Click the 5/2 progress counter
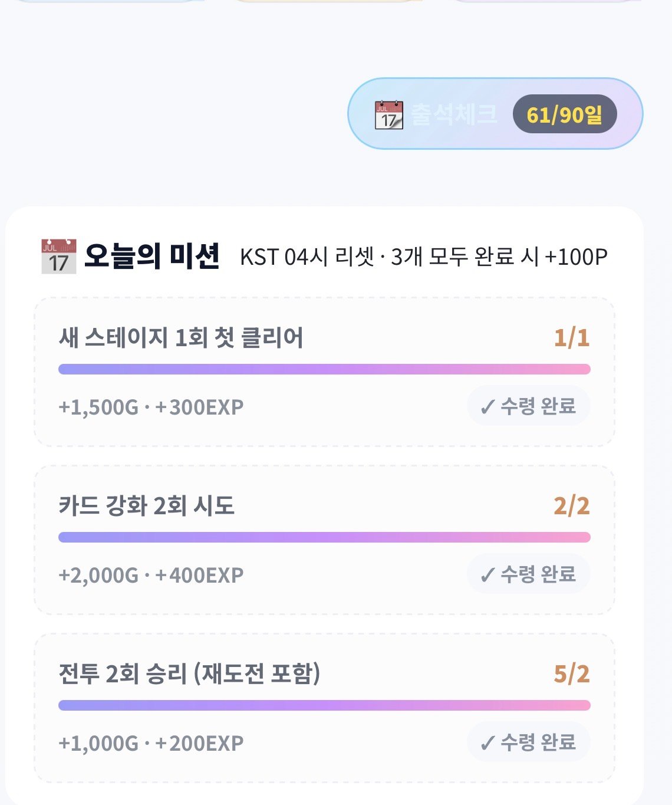Screen dimensions: 672x805 point(572,673)
